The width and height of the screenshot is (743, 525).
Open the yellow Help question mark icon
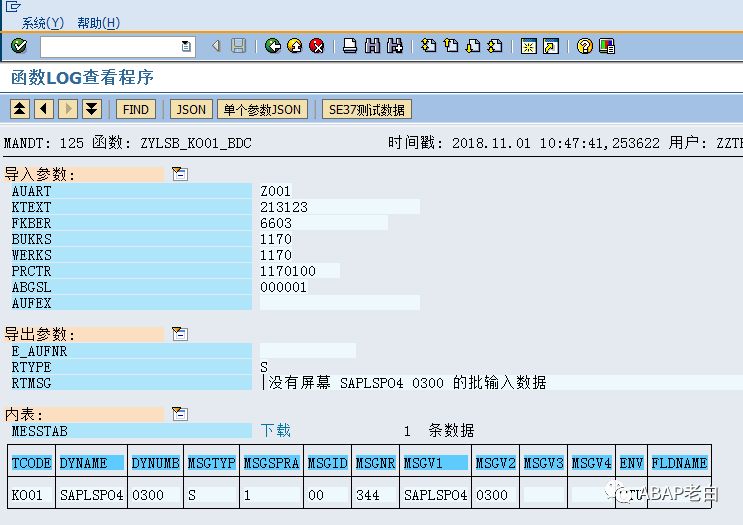585,46
